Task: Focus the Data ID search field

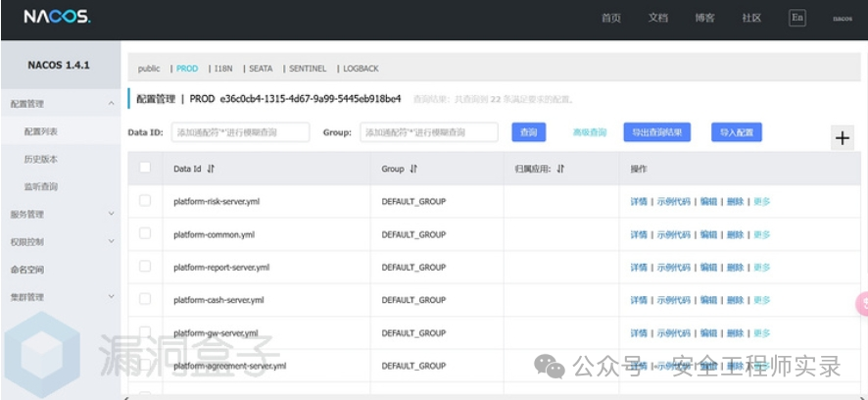Action: click(x=240, y=132)
